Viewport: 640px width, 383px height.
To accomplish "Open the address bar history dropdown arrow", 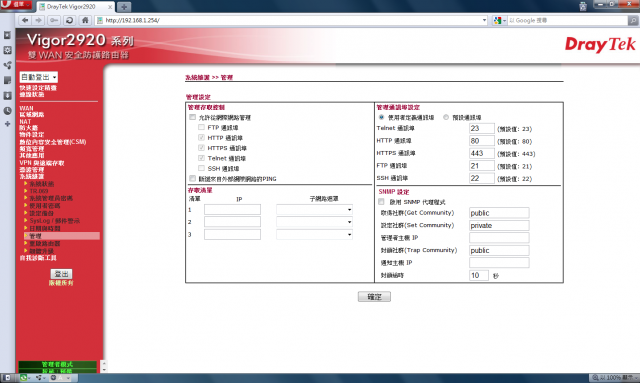I will coord(484,20).
